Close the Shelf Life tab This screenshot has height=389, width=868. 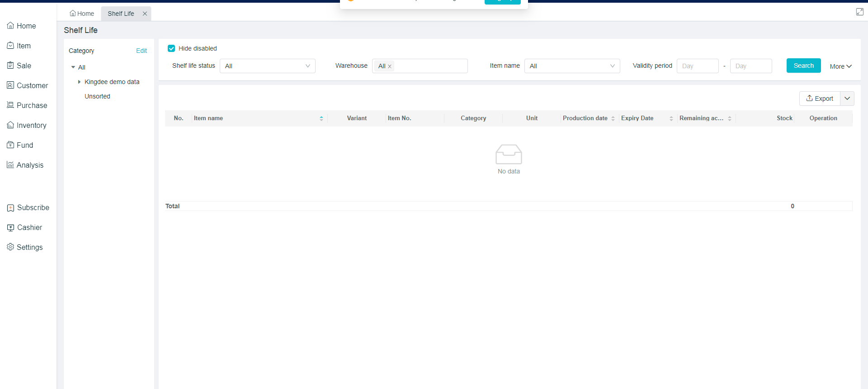(x=145, y=14)
